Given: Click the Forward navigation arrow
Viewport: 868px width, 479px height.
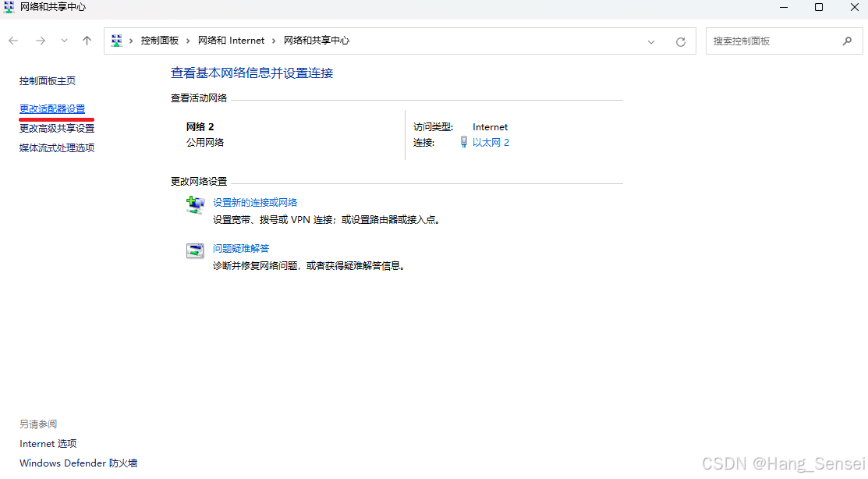Looking at the screenshot, I should point(41,41).
